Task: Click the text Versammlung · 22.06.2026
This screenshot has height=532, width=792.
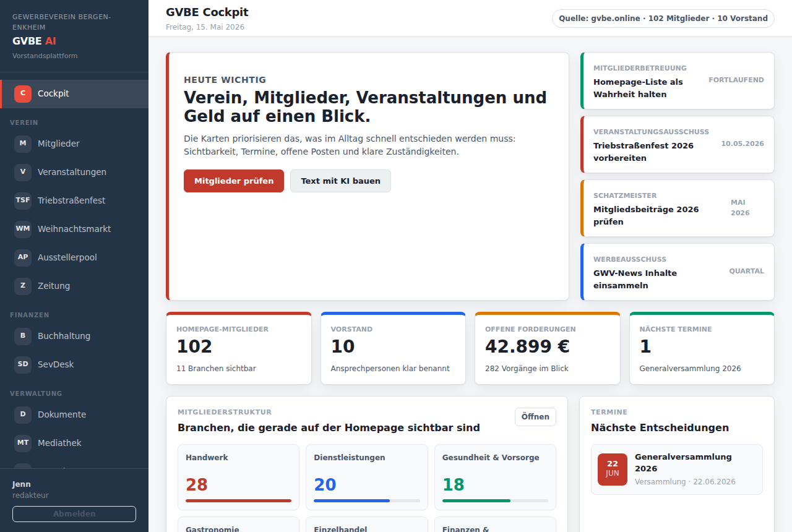Action: 685,482
